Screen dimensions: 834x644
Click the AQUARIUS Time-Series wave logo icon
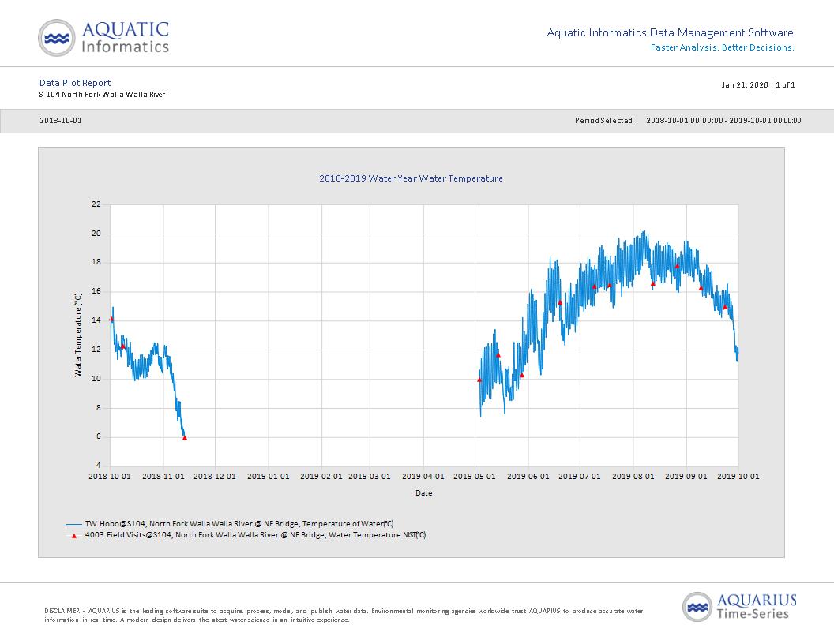click(x=697, y=606)
